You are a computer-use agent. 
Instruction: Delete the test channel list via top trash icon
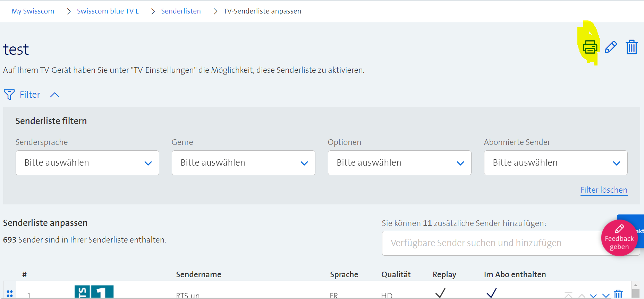click(632, 47)
